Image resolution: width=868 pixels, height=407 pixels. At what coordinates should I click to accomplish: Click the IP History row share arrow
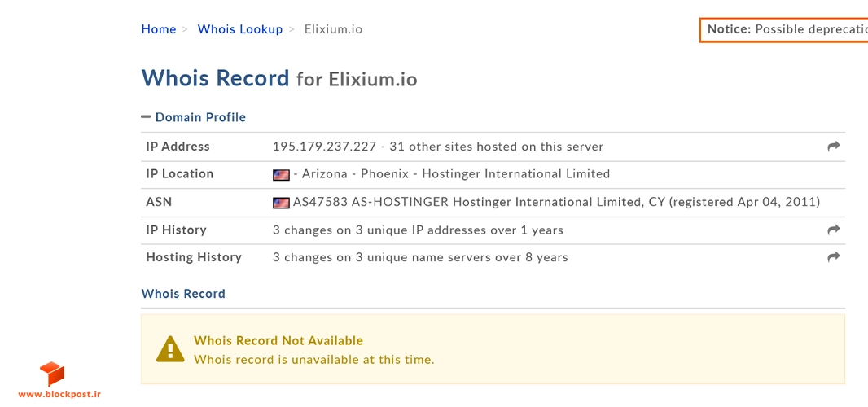(x=833, y=230)
